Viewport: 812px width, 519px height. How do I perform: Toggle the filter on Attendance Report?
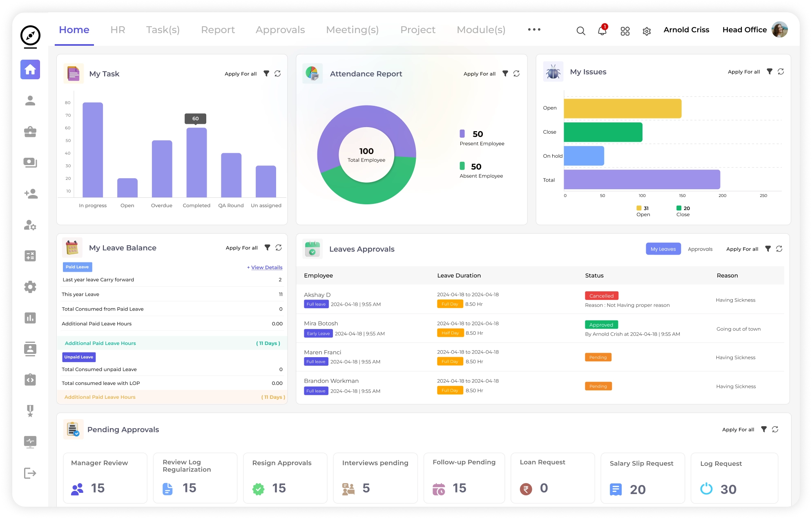pos(505,74)
